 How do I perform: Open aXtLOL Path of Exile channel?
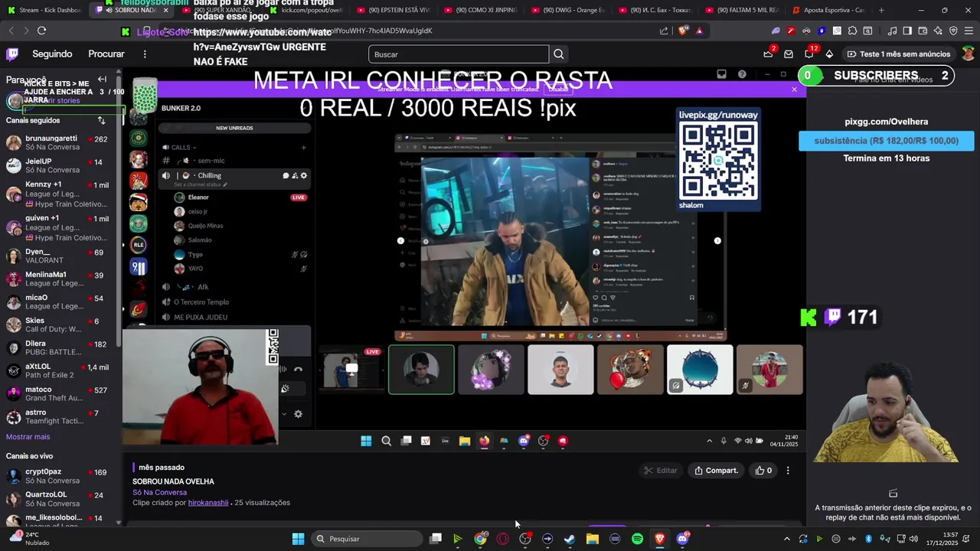tap(60, 371)
